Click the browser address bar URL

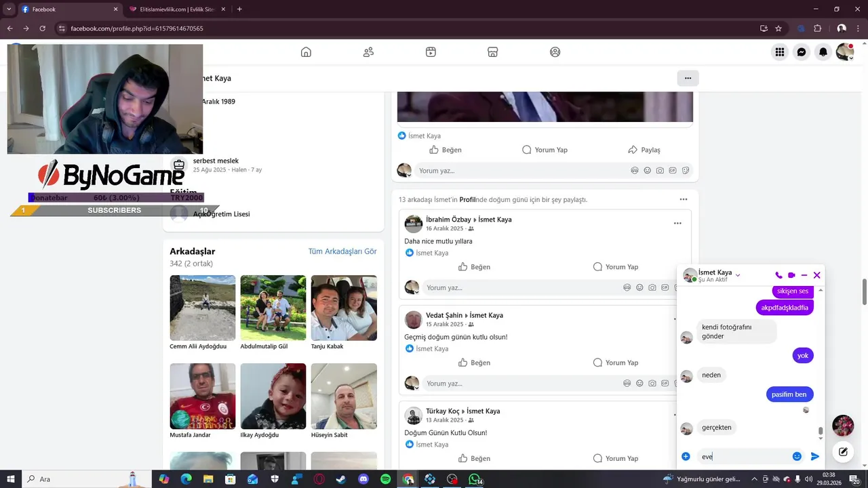tap(137, 28)
